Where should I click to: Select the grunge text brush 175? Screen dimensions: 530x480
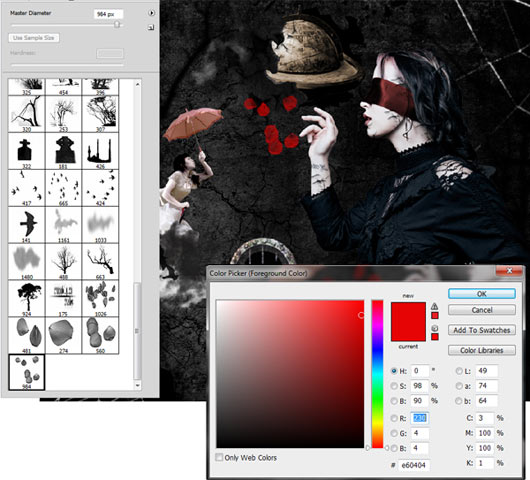(x=63, y=298)
